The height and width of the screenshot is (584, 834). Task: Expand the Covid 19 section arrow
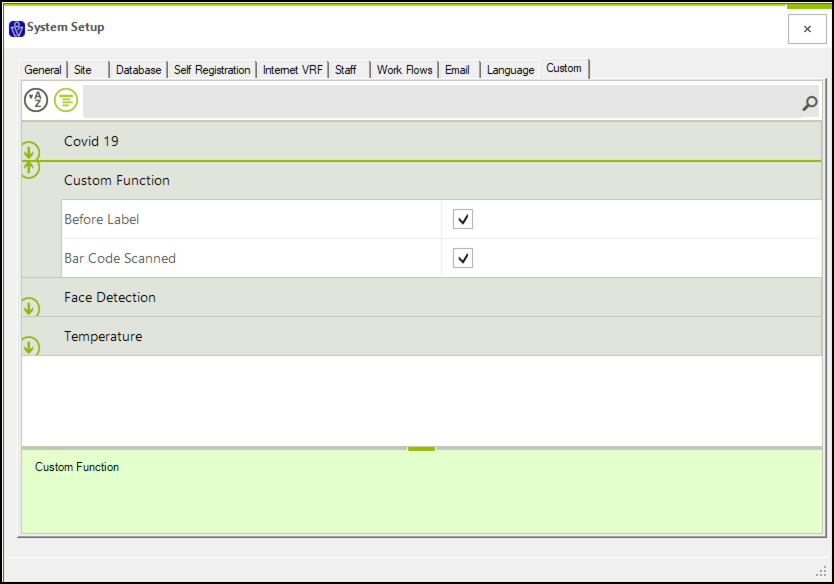pos(30,151)
